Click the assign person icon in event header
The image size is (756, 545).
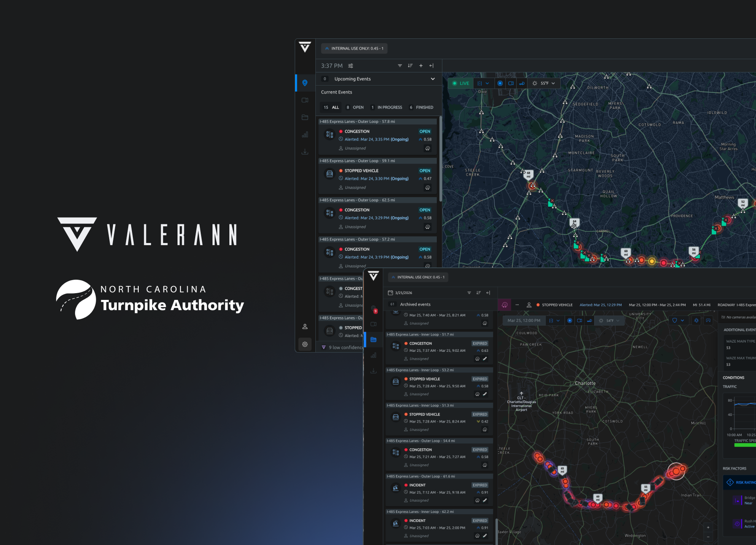pyautogui.click(x=529, y=305)
